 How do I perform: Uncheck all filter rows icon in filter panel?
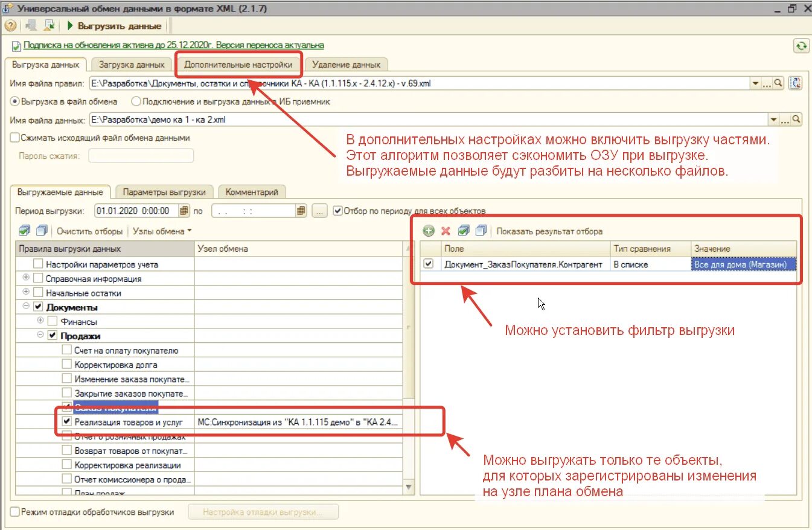click(481, 231)
